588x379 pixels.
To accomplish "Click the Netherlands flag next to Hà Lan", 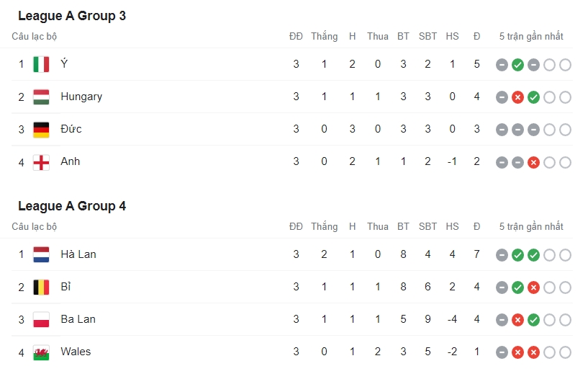I will 41,254.
